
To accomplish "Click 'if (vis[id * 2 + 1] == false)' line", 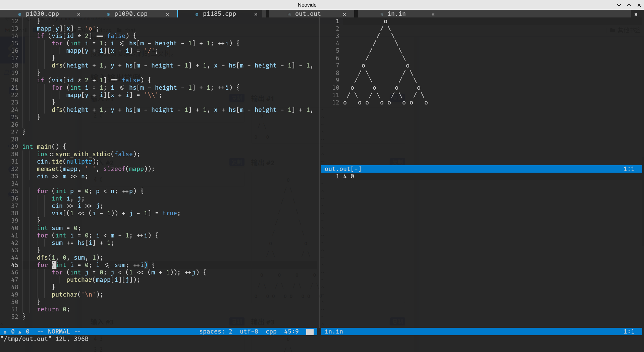I will coord(94,80).
